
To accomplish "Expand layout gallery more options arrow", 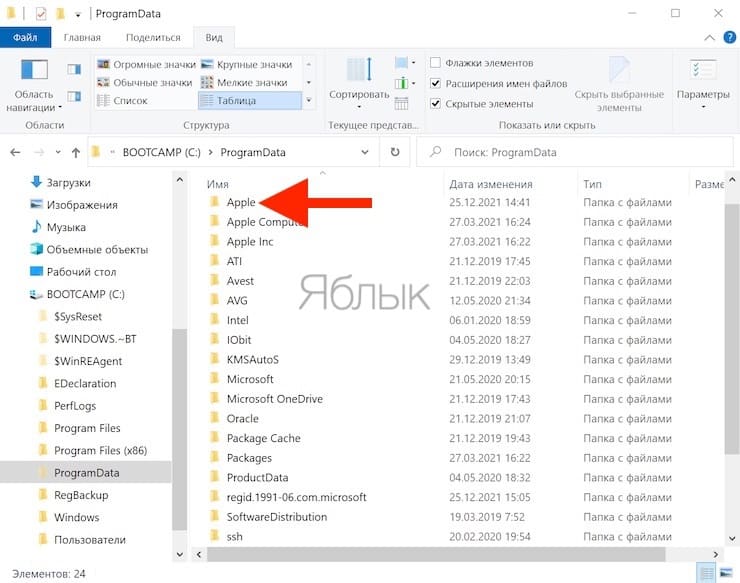I will [x=309, y=100].
